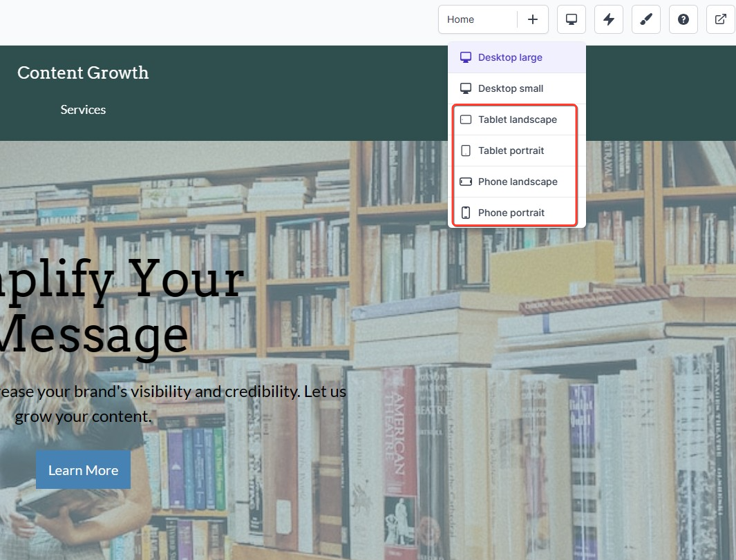
Task: Open site in new tab icon
Action: click(721, 19)
